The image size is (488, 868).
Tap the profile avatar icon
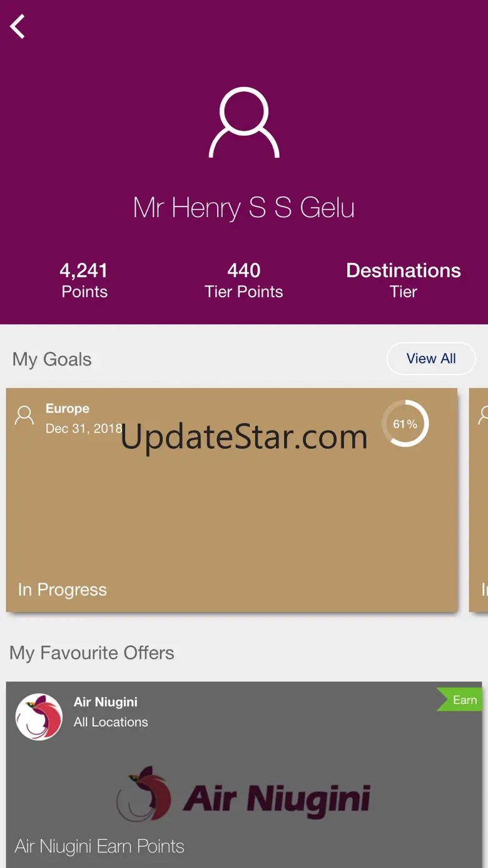[x=244, y=123]
